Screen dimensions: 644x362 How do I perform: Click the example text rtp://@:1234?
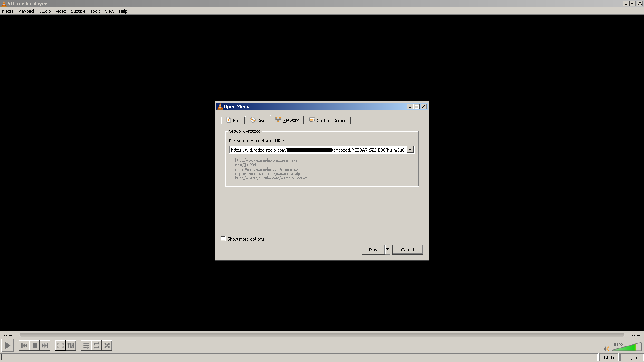246,165
